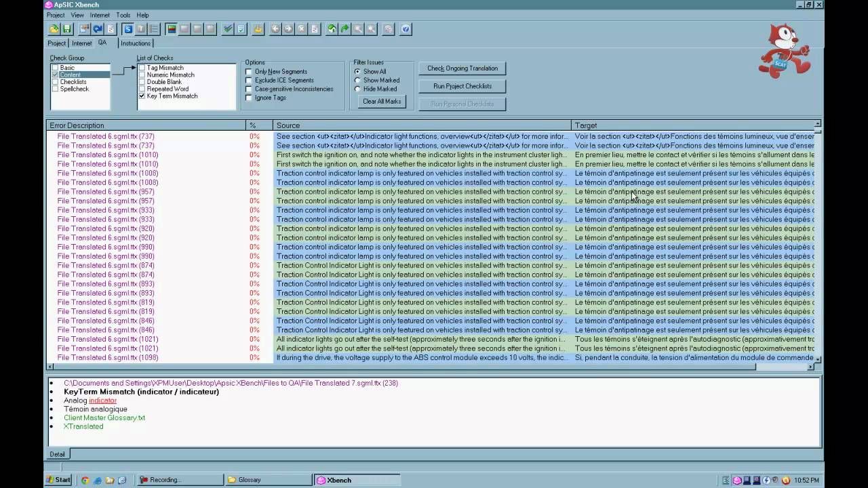Viewport: 868px width, 488px height.
Task: Open the View menu
Action: click(x=77, y=15)
